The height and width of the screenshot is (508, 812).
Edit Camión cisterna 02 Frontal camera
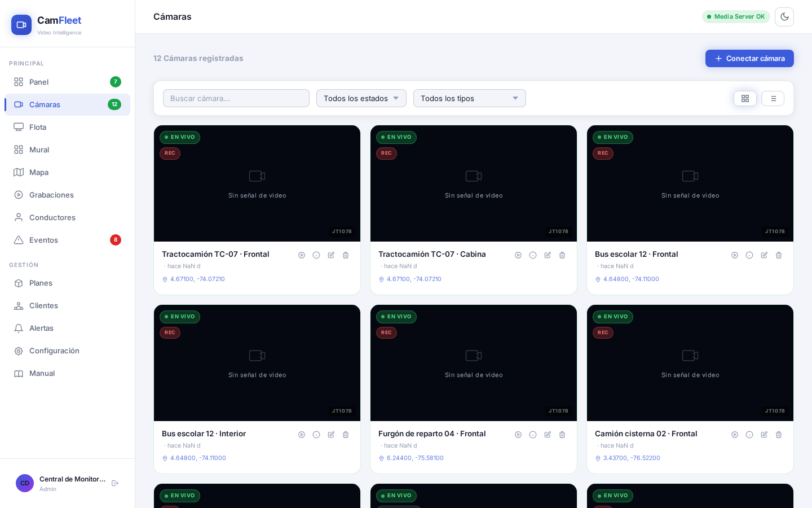(764, 435)
